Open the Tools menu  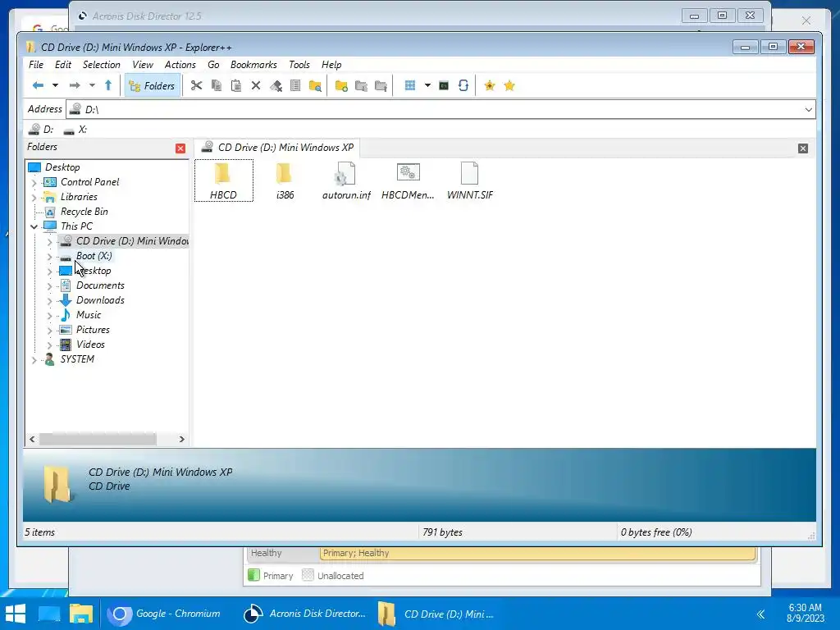[x=299, y=65]
